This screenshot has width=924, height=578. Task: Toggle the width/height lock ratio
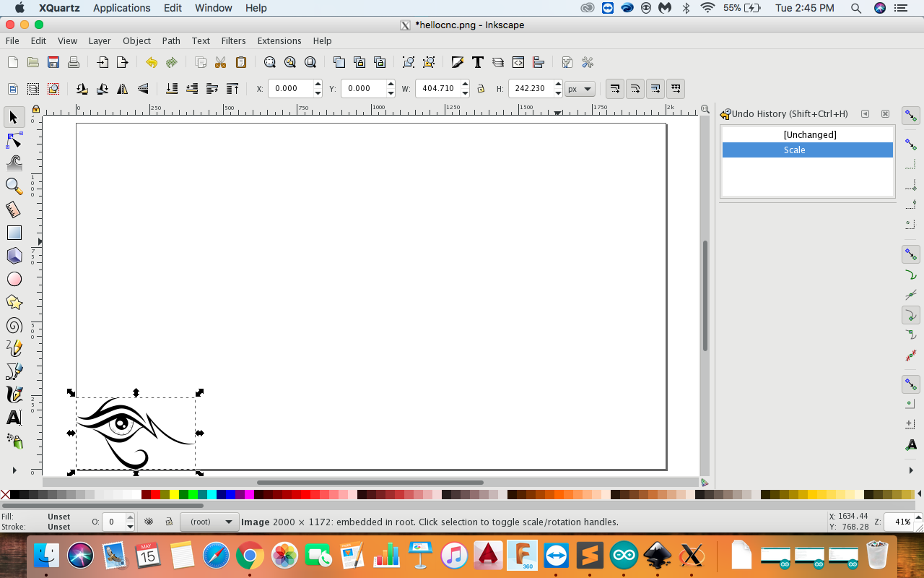(481, 89)
